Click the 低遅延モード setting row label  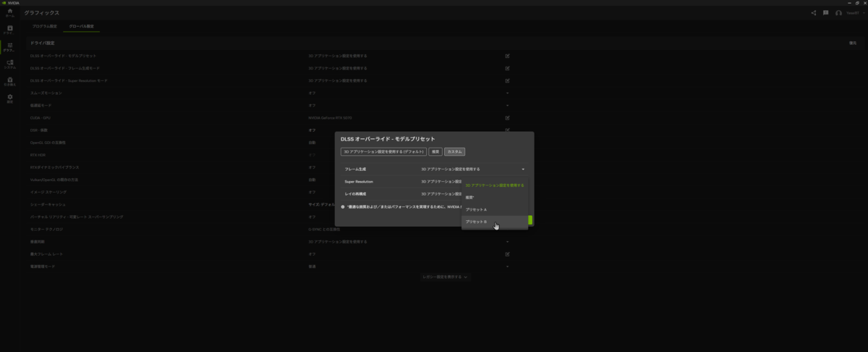pos(41,105)
